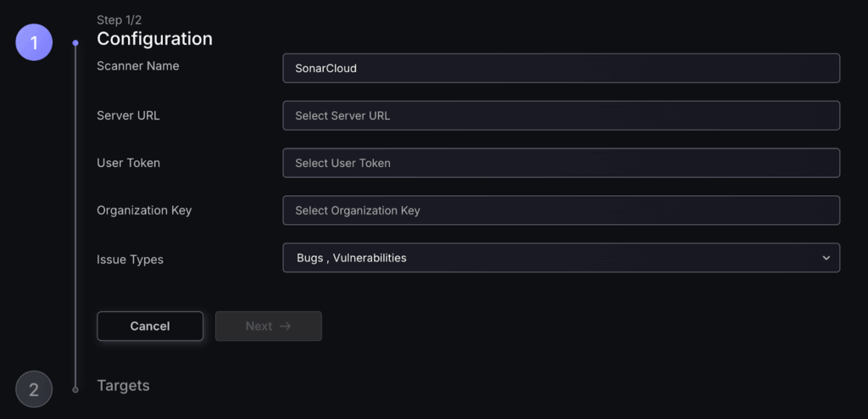Open the Targets step heading
This screenshot has height=419, width=868.
tap(123, 385)
